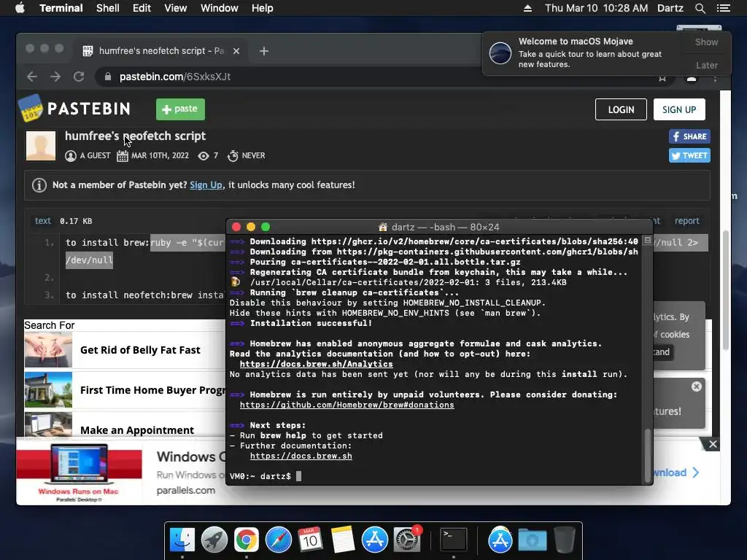Click Show on macOS Mojave notification
Viewport: 747px width, 560px height.
coord(706,42)
